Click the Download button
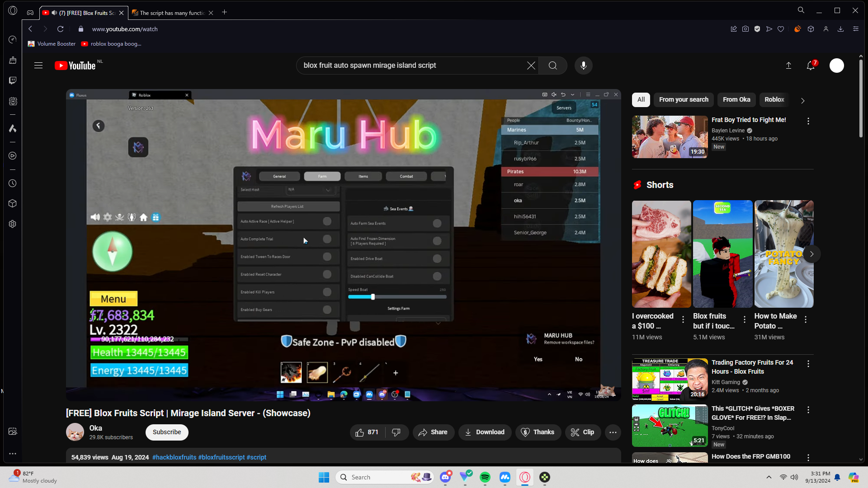Image resolution: width=868 pixels, height=488 pixels. tap(485, 432)
